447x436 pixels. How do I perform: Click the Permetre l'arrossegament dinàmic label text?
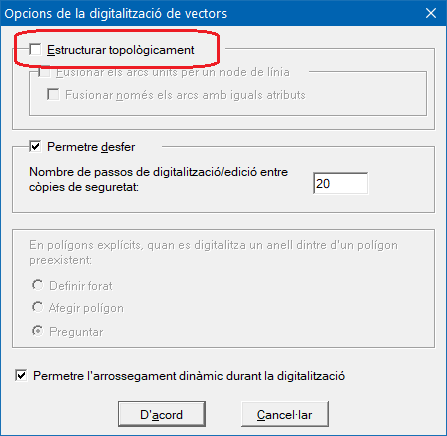tap(189, 376)
